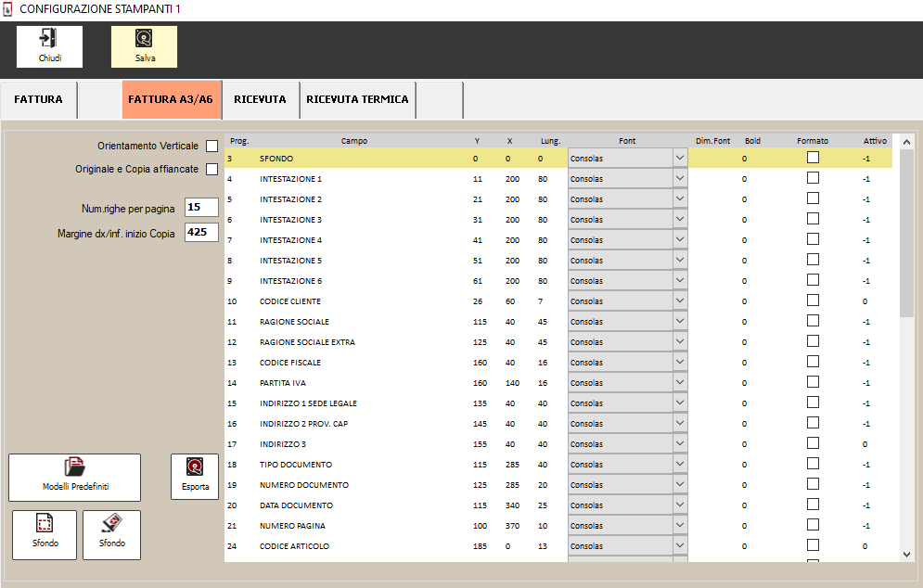
Task: Click the Campo column header
Action: (353, 141)
